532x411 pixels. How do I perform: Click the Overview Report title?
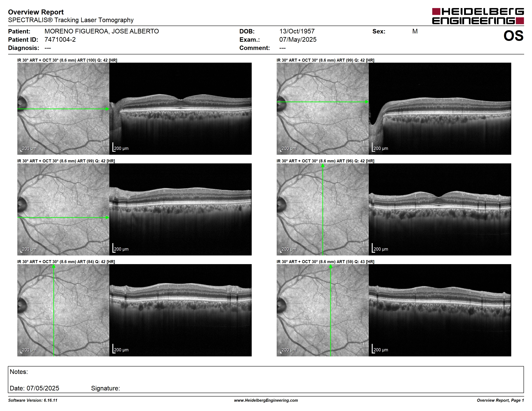click(36, 12)
